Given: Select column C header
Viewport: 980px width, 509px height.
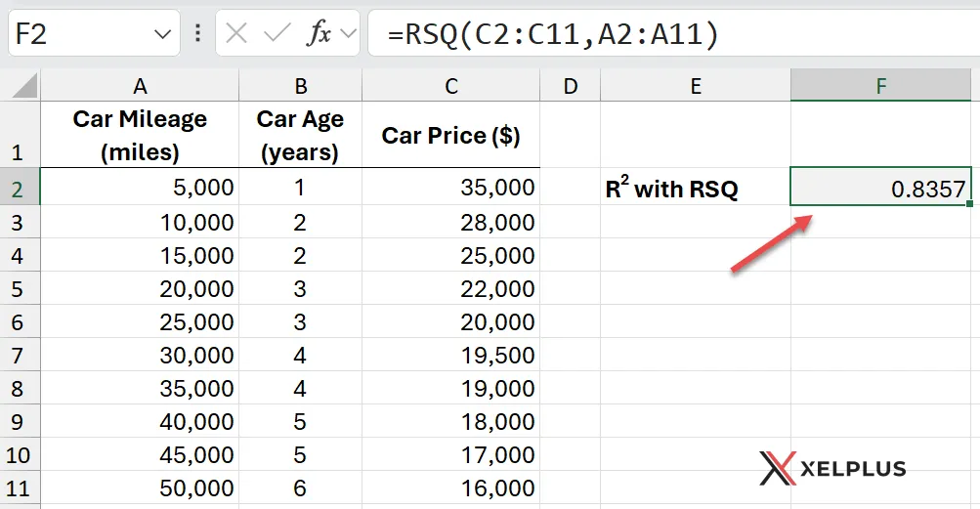Looking at the screenshot, I should point(451,86).
